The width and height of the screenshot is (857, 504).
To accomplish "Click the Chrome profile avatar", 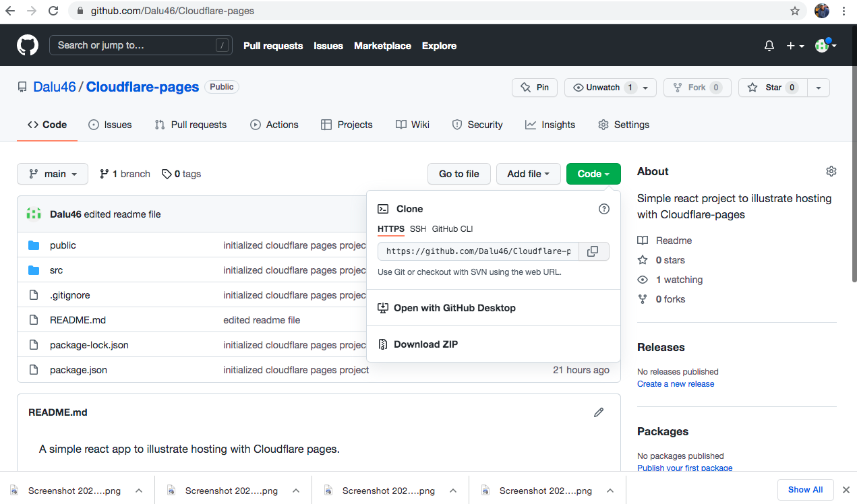I will click(822, 11).
